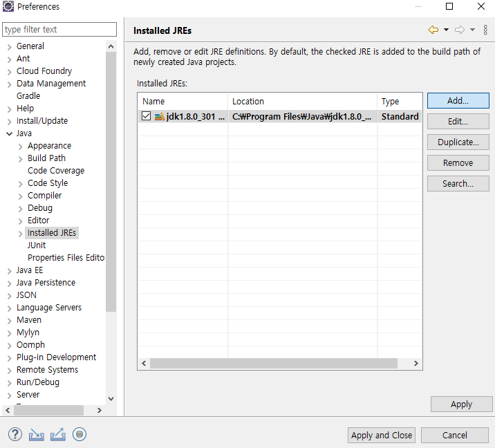Click the JRE table horizontal scrollbar
The image size is (495, 448).
coord(273,364)
